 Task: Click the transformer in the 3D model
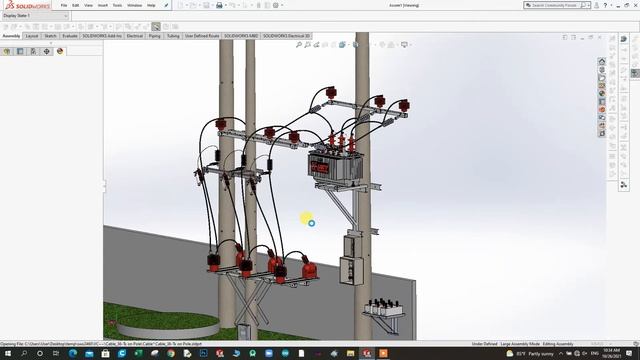pyautogui.click(x=335, y=167)
